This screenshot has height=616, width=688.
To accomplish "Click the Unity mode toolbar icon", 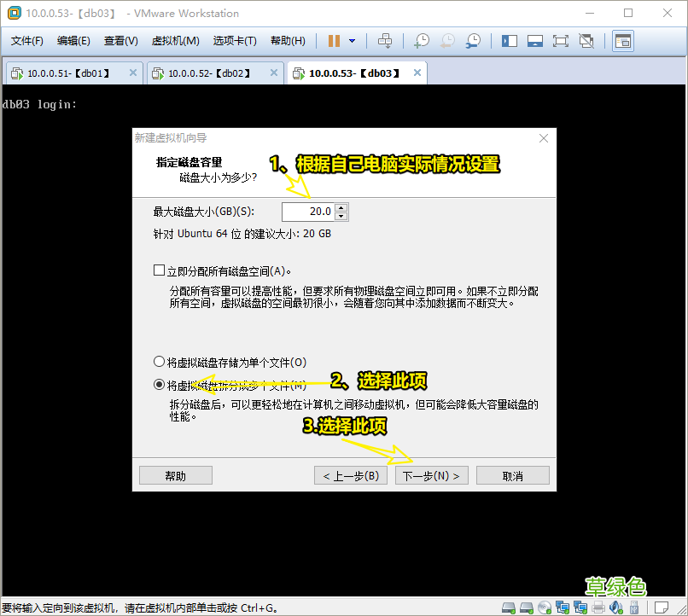I will pyautogui.click(x=586, y=41).
